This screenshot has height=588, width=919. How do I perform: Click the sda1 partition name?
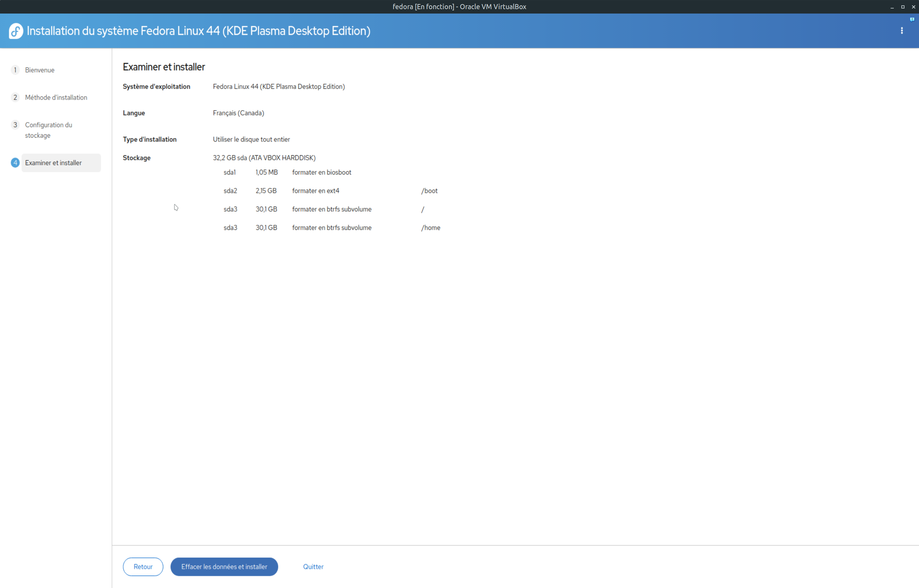click(x=229, y=172)
